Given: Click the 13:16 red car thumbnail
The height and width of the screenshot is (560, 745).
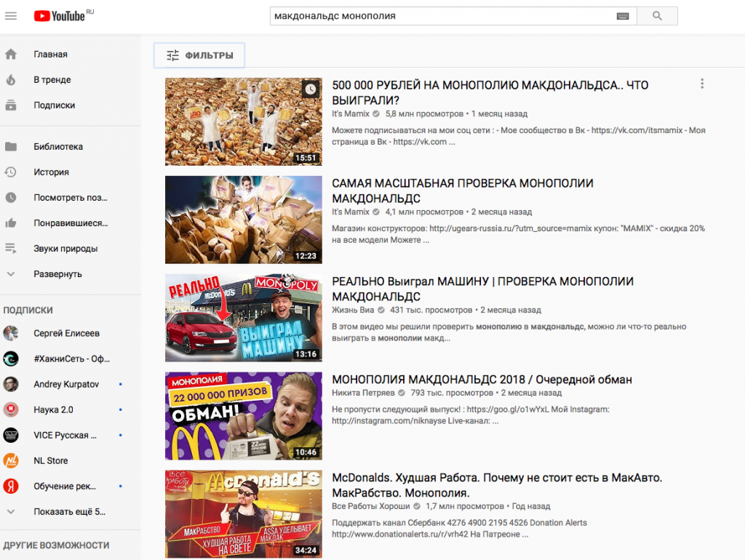Looking at the screenshot, I should [243, 318].
